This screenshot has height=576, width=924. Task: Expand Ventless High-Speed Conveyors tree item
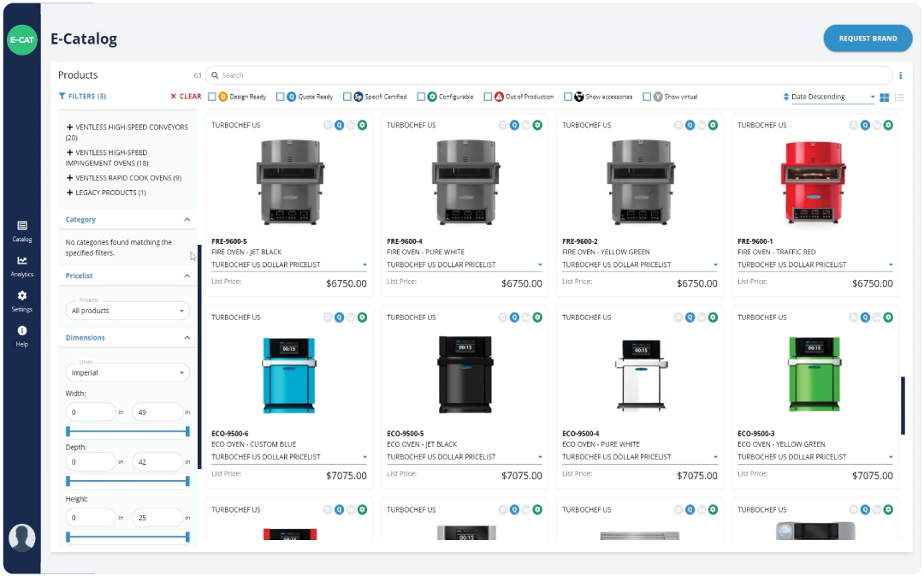pos(69,127)
